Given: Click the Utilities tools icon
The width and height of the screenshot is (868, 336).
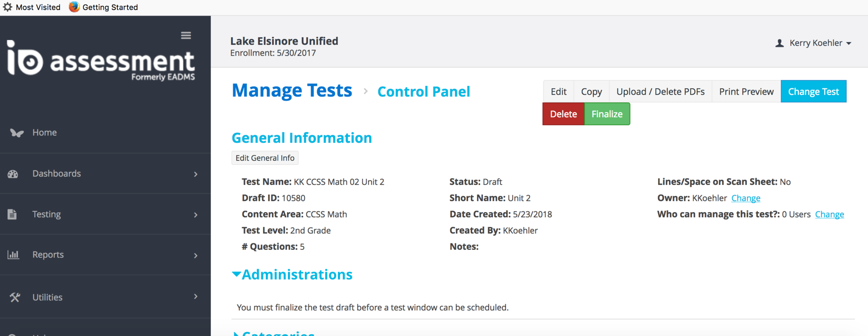Looking at the screenshot, I should coord(15,297).
